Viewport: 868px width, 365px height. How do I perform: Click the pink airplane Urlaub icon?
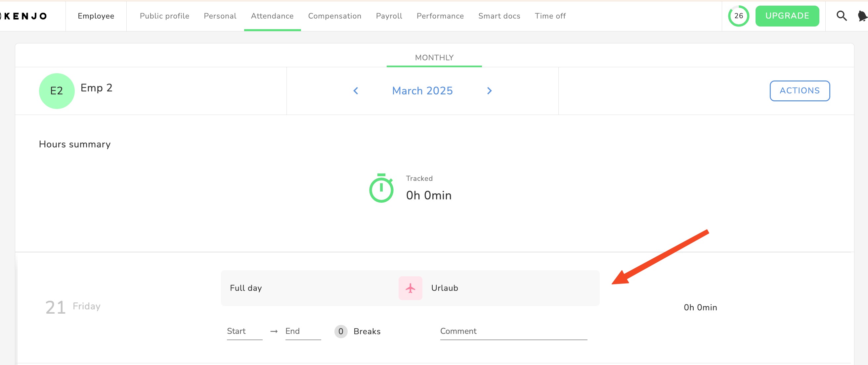(x=410, y=288)
